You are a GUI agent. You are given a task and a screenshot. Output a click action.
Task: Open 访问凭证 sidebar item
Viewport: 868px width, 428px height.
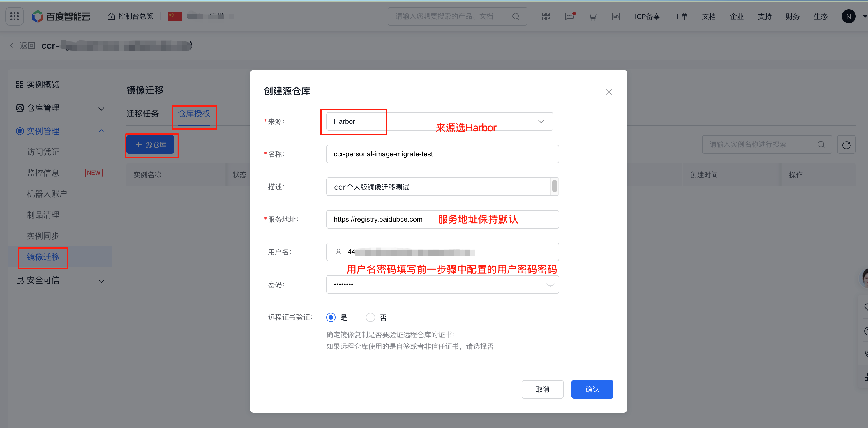tap(43, 152)
